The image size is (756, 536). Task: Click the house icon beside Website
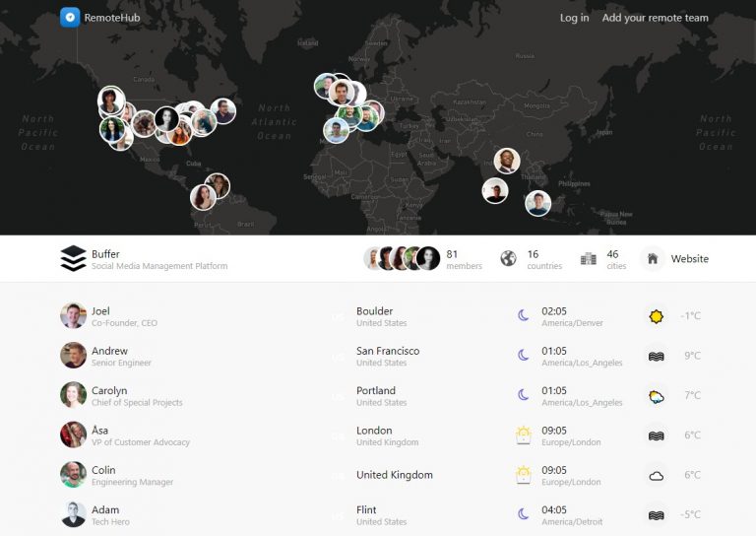coord(653,258)
